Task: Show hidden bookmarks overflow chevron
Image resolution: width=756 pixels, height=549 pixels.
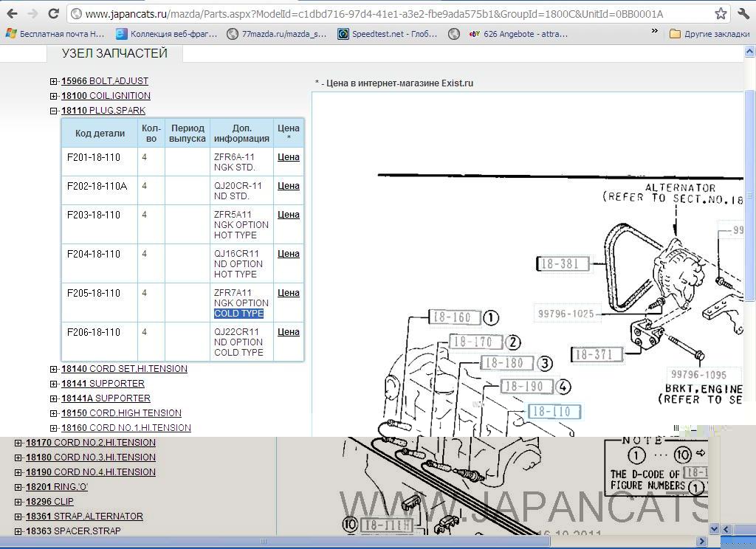Action: 654,32
